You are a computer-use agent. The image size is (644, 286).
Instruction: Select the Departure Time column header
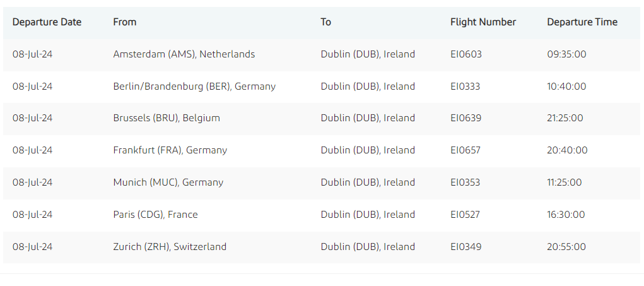point(582,22)
